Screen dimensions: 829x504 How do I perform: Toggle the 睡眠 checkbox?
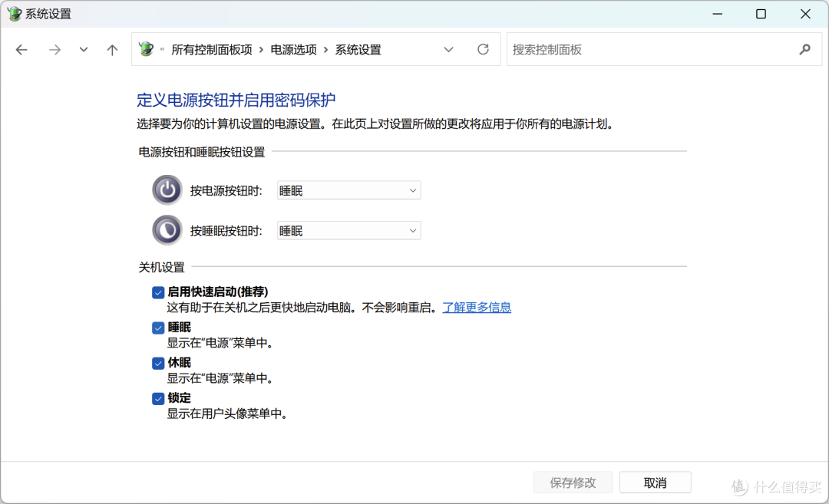click(157, 328)
